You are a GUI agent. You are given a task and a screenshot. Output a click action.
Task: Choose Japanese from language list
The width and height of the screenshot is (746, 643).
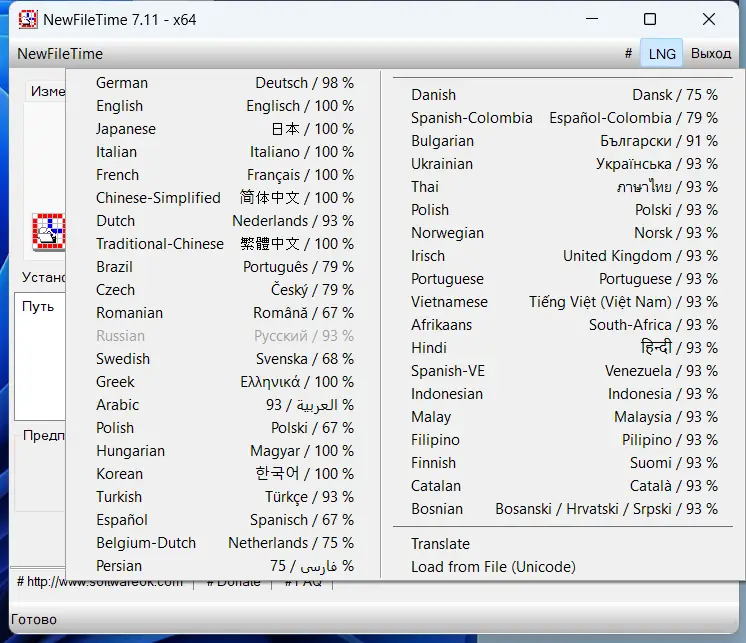(224, 129)
